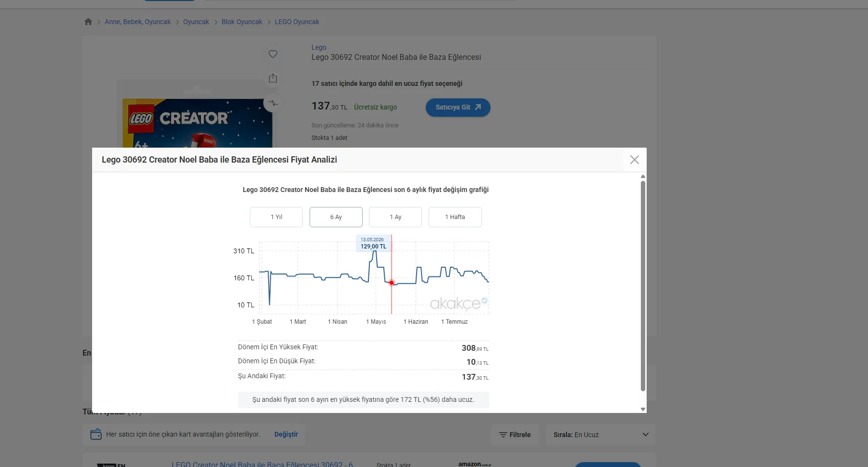Share the product using share icon
The height and width of the screenshot is (467, 868).
click(273, 78)
